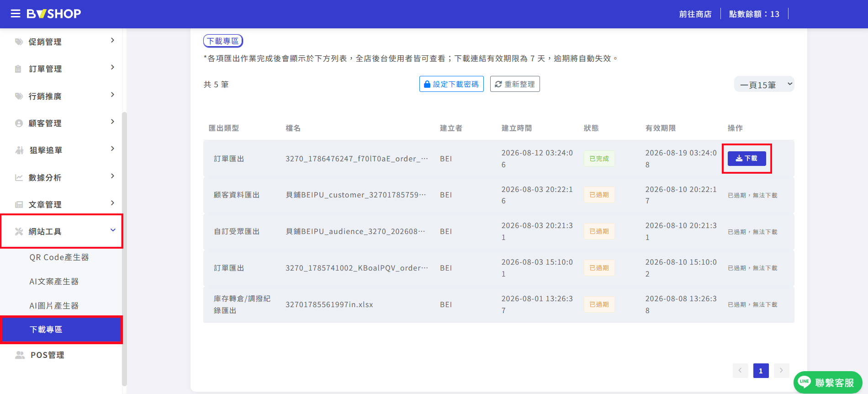Expand the 狙擊追單 chevron

[x=112, y=149]
